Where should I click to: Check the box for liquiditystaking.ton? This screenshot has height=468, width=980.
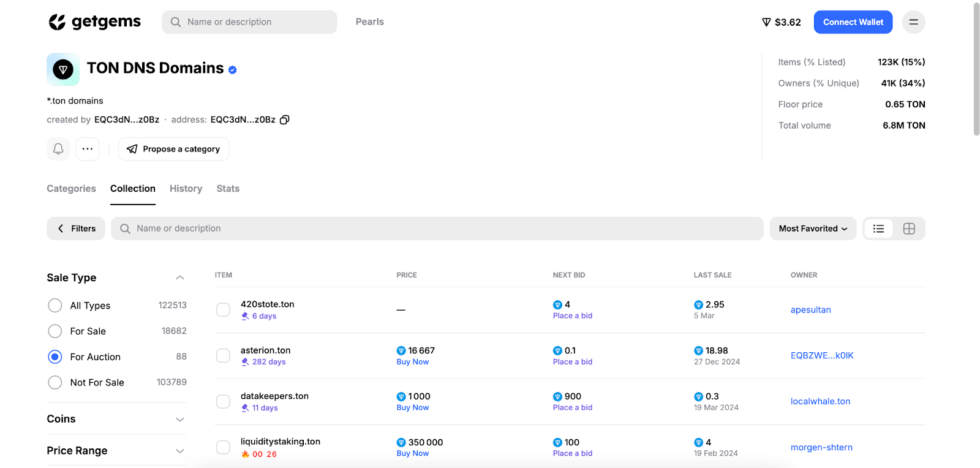click(223, 448)
